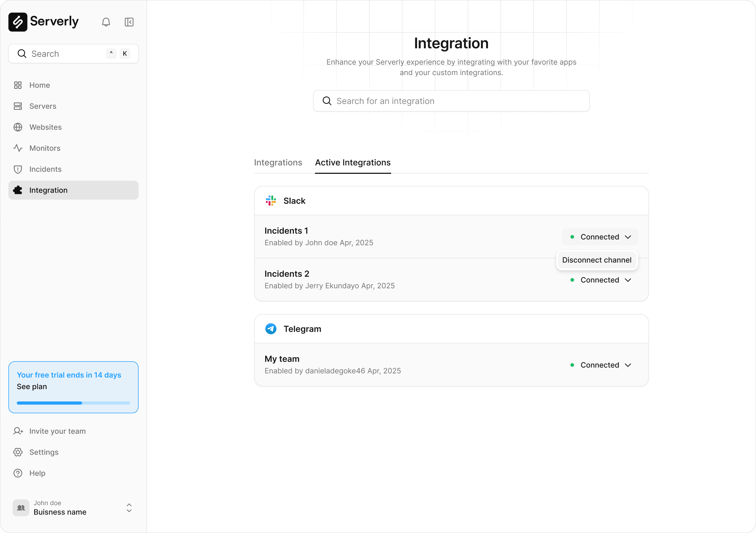Click the notifications bell icon

(x=106, y=22)
